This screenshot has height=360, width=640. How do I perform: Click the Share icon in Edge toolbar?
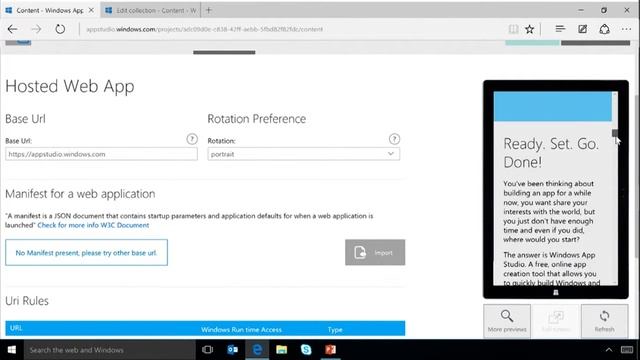point(604,29)
